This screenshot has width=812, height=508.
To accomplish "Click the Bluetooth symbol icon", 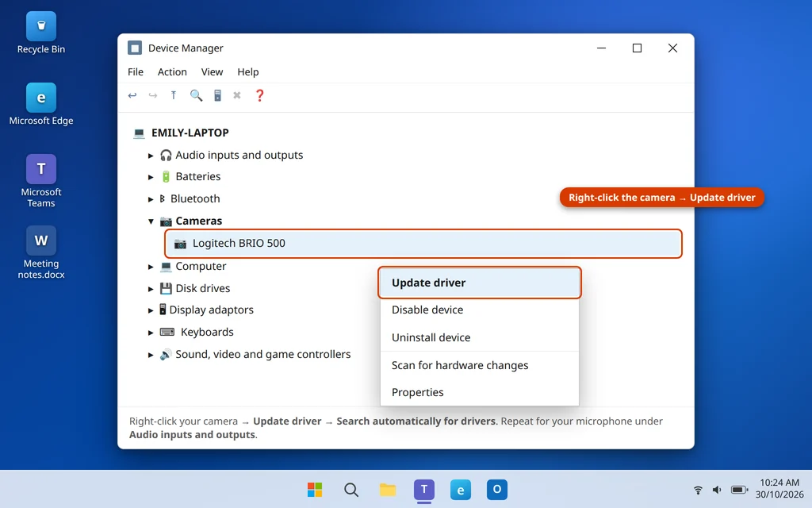I will click(x=162, y=198).
